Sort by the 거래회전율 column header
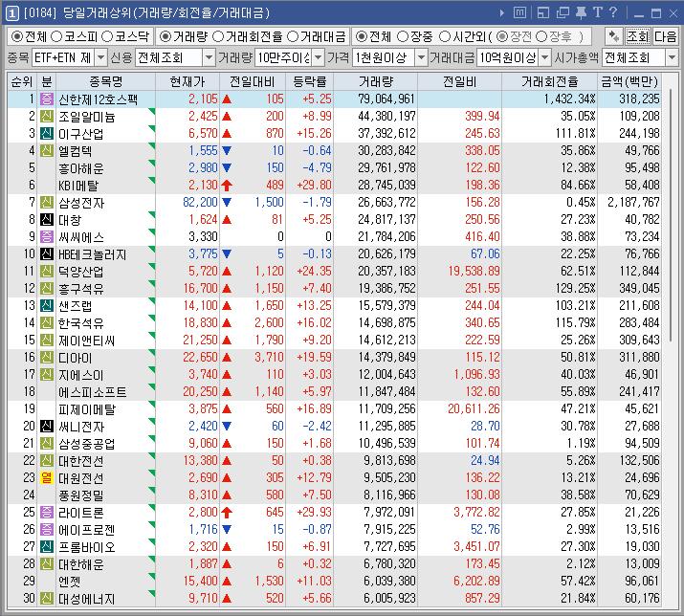684x616 pixels. pos(550,81)
